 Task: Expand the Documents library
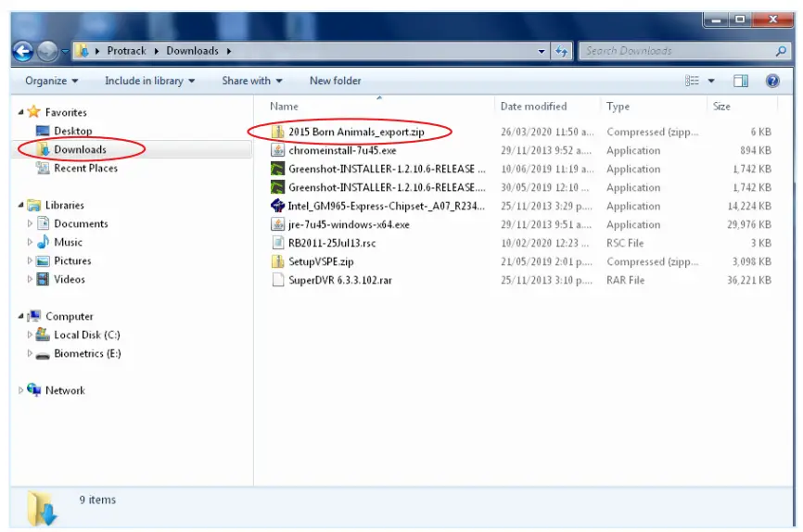(30, 223)
